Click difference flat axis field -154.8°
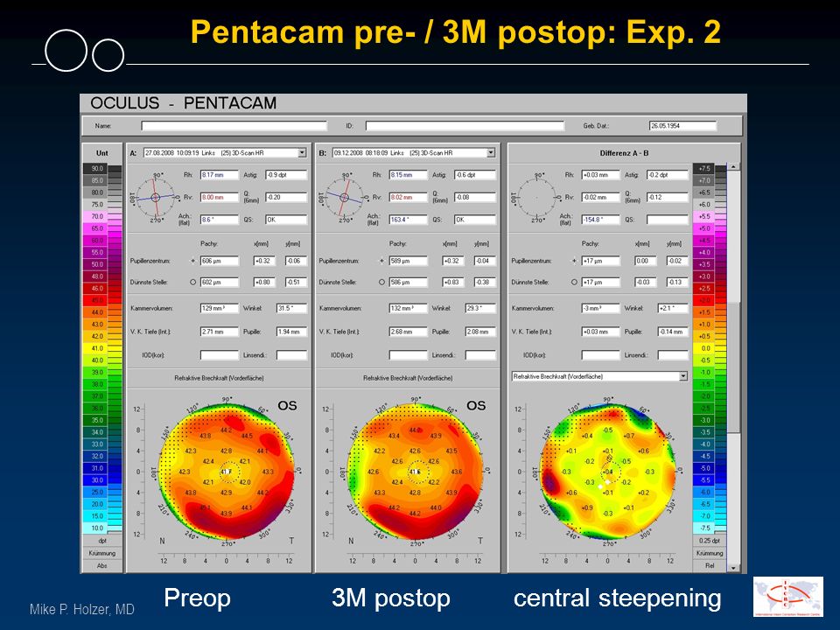Image resolution: width=840 pixels, height=630 pixels. coord(600,220)
